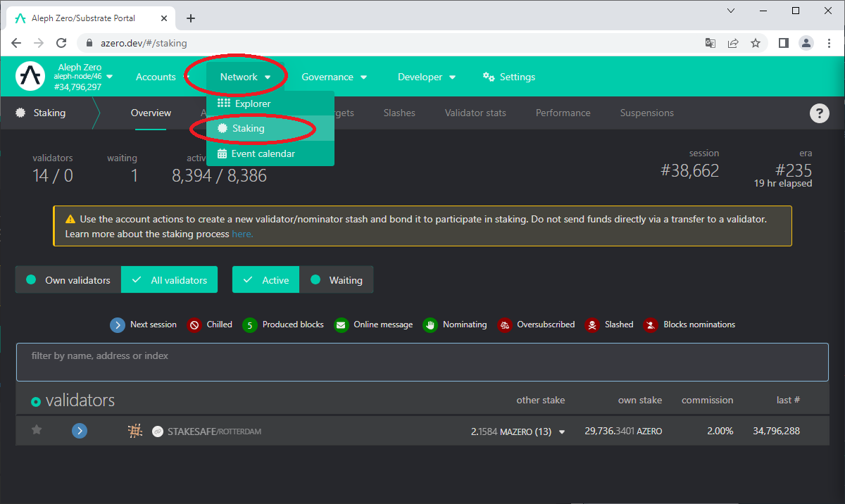This screenshot has height=504, width=845.
Task: Click the yellow warning triangle icon
Action: click(x=70, y=219)
